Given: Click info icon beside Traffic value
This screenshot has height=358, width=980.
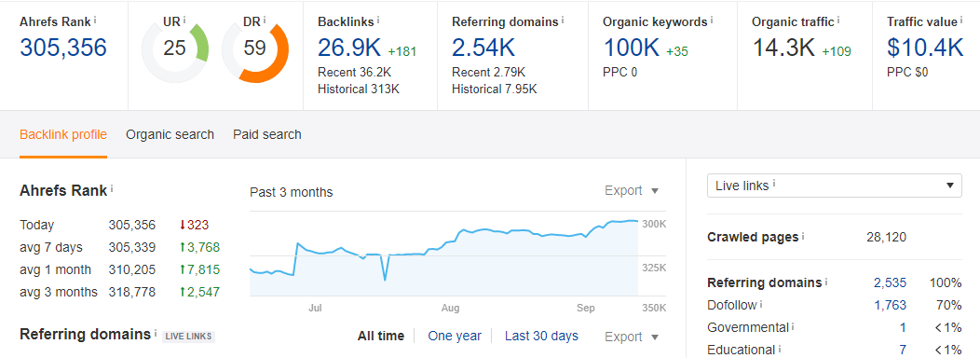Looking at the screenshot, I should click(x=962, y=20).
